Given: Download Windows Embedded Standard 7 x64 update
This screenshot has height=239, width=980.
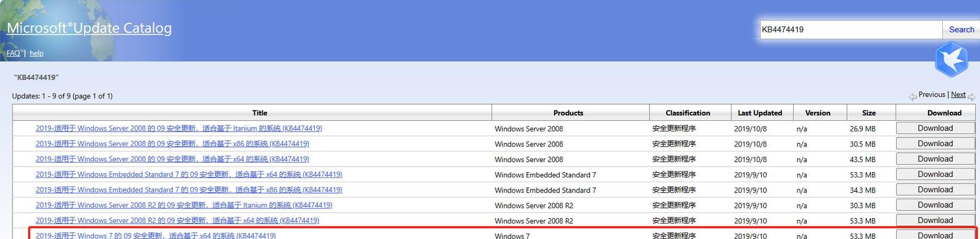Looking at the screenshot, I should point(935,174).
